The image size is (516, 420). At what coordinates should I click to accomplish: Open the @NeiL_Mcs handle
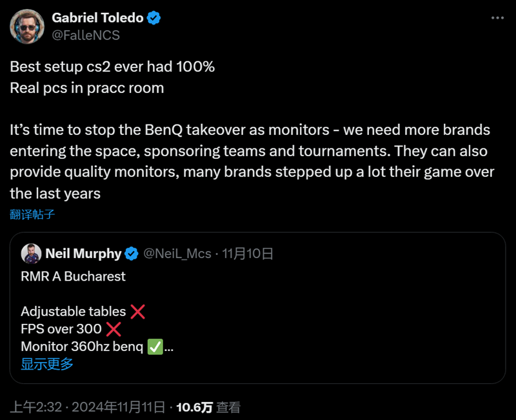click(177, 254)
